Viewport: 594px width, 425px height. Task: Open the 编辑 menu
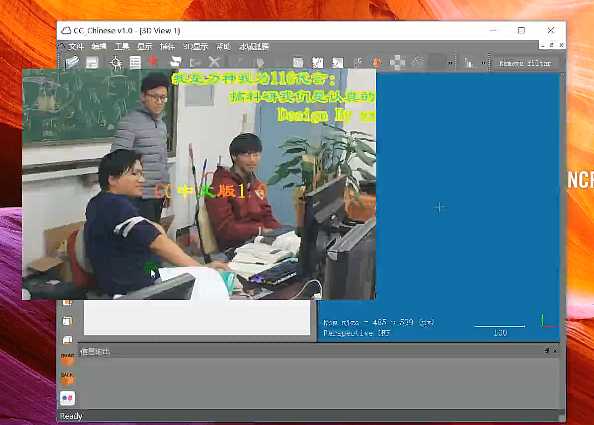[x=99, y=47]
